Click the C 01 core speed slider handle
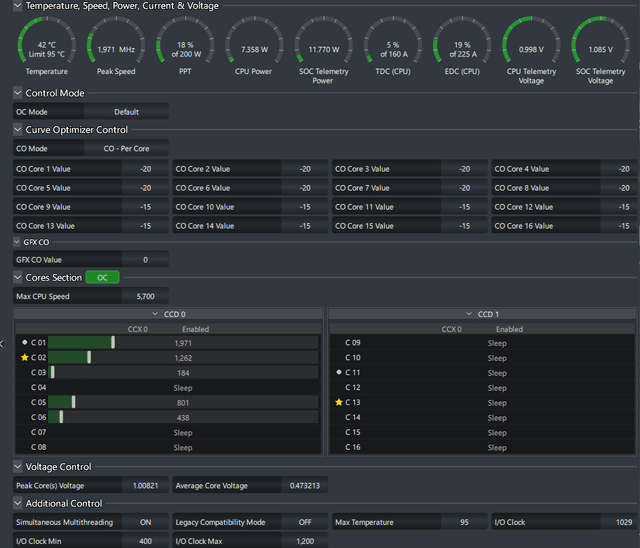Screen dimensions: 640x548 (x=113, y=342)
